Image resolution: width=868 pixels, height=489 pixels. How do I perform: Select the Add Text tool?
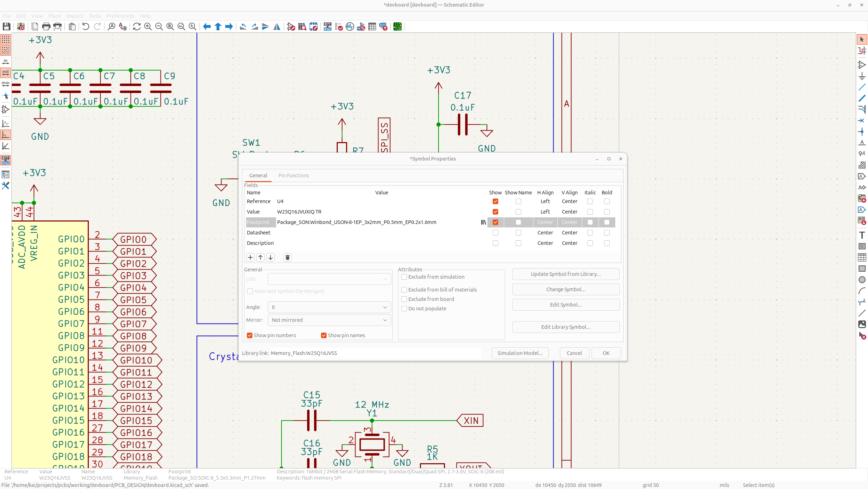click(862, 235)
